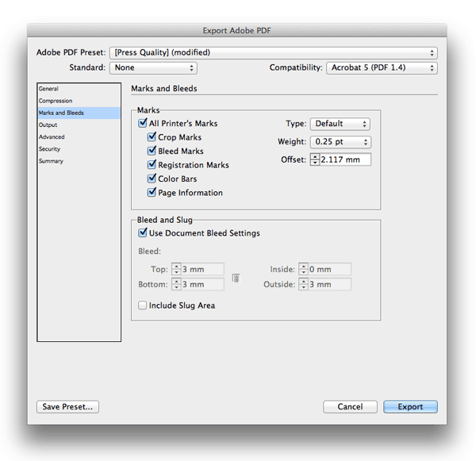
Task: Select Marks and Bleeds in sidebar
Action: click(x=79, y=113)
